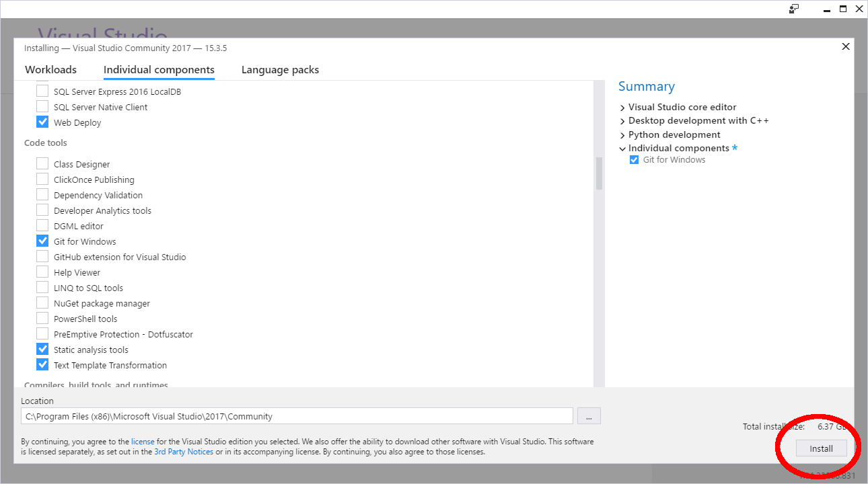This screenshot has width=868, height=484.
Task: Check the DGML editor option
Action: [x=42, y=226]
